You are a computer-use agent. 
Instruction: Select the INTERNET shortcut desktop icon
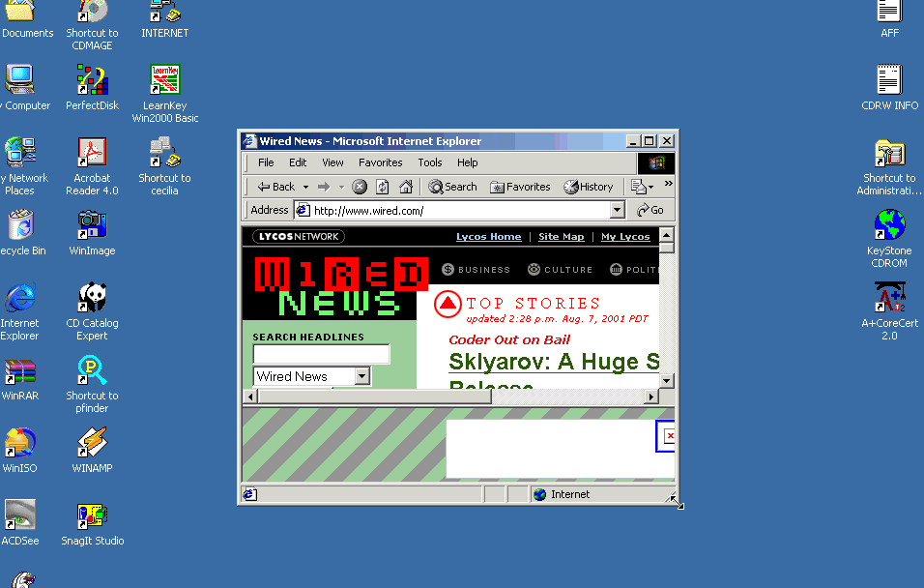click(165, 20)
